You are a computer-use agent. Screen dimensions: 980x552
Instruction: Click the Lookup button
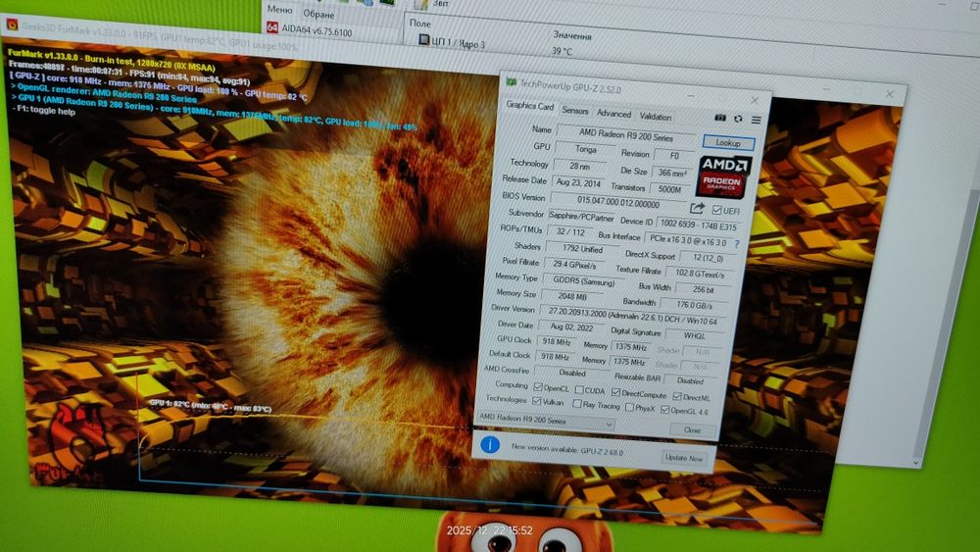point(728,142)
